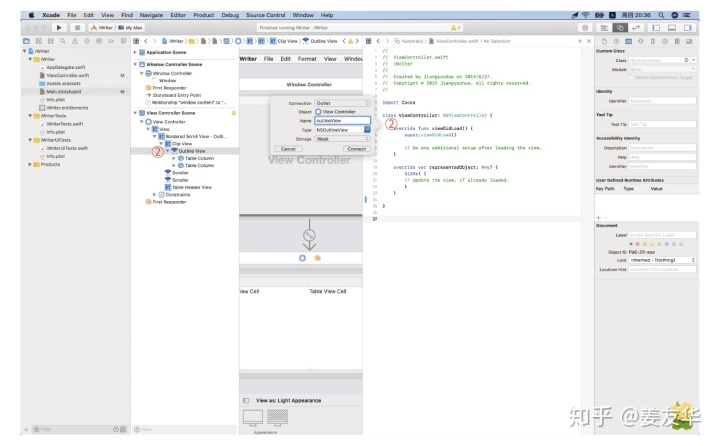
Task: Collapse View Controller Scene
Action: coord(135,113)
